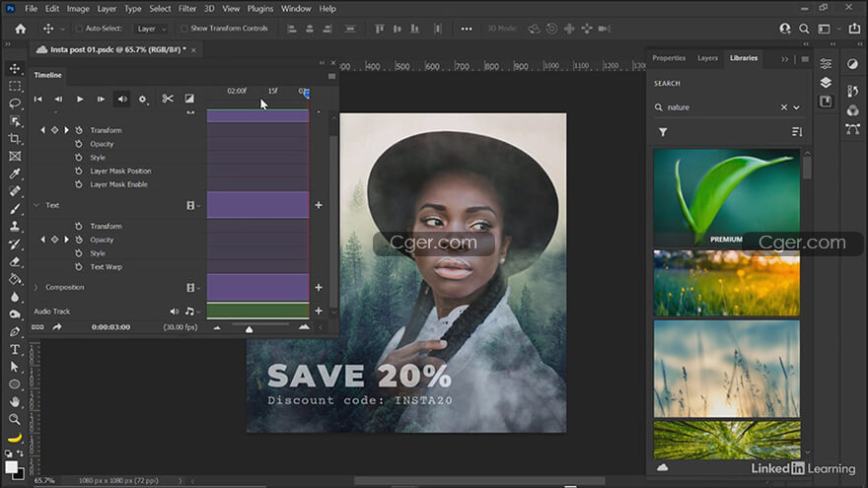Select the Lasso tool
The width and height of the screenshot is (868, 488).
[x=15, y=103]
